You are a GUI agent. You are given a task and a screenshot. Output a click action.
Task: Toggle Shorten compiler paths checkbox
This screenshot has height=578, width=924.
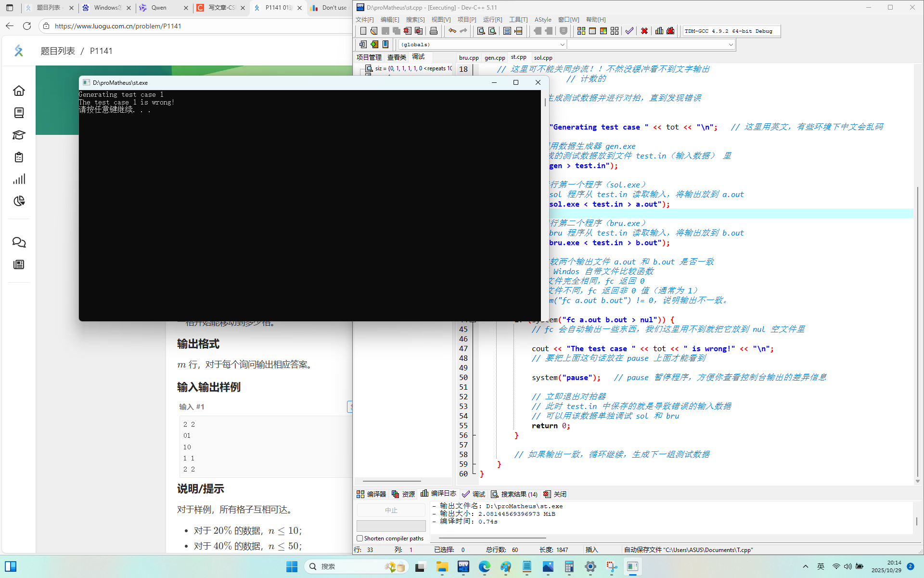pyautogui.click(x=359, y=538)
